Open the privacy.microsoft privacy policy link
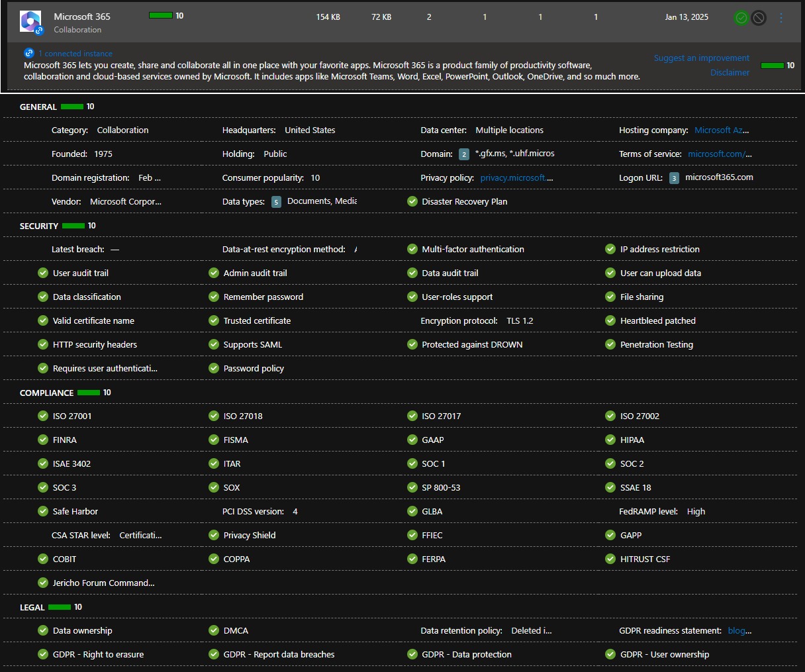Image resolution: width=805 pixels, height=672 pixels. tap(516, 177)
